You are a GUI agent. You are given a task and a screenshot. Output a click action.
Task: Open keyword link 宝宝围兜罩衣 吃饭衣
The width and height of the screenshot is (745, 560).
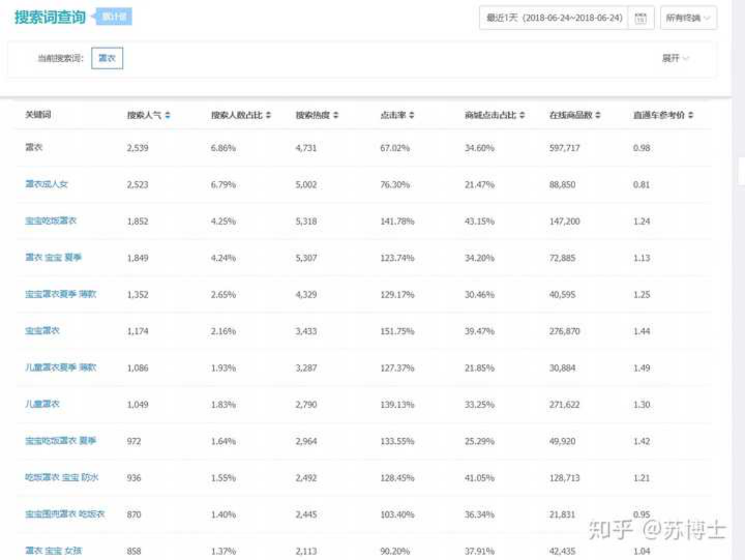(x=64, y=514)
